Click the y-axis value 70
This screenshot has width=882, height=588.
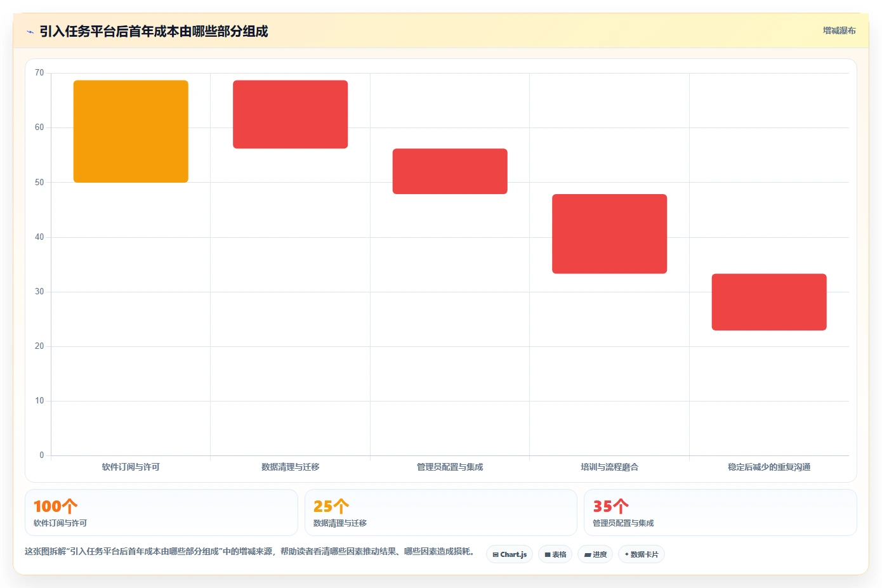click(39, 73)
